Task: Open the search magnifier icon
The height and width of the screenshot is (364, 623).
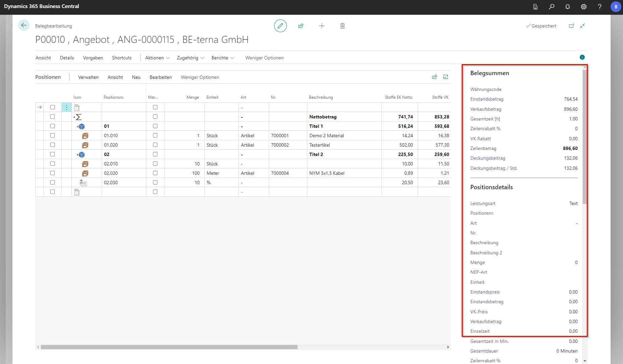Action: 552,7
